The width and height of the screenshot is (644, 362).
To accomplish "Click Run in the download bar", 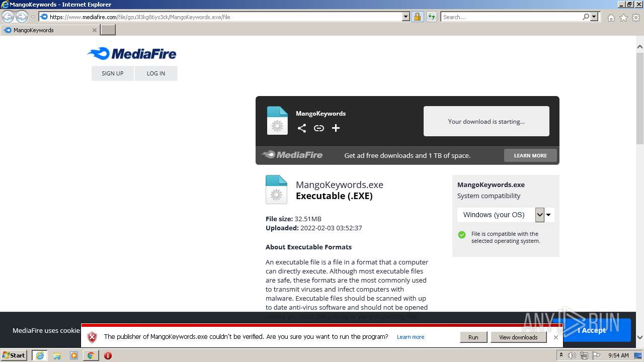I will click(x=473, y=337).
